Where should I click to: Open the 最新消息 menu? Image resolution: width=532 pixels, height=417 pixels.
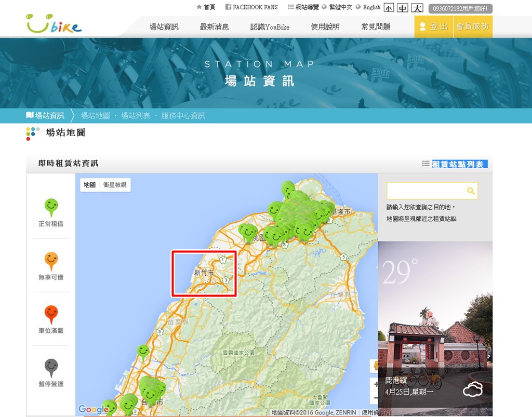215,27
